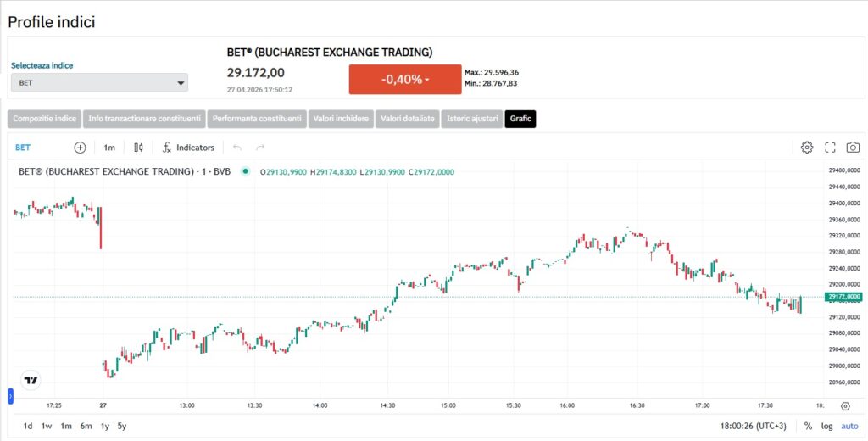The image size is (868, 441).
Task: Enter fullscreen chart mode
Action: tap(830, 148)
